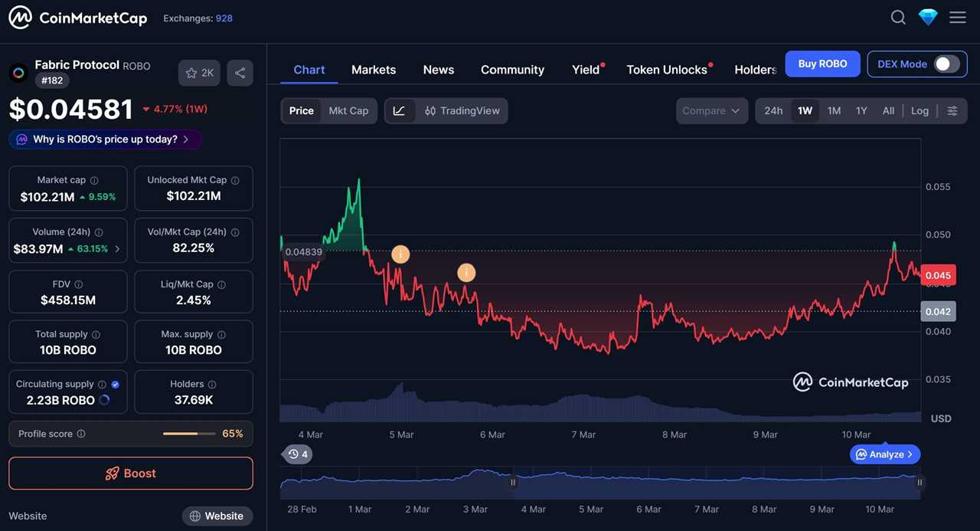Click the Buy ROBO button

(822, 64)
